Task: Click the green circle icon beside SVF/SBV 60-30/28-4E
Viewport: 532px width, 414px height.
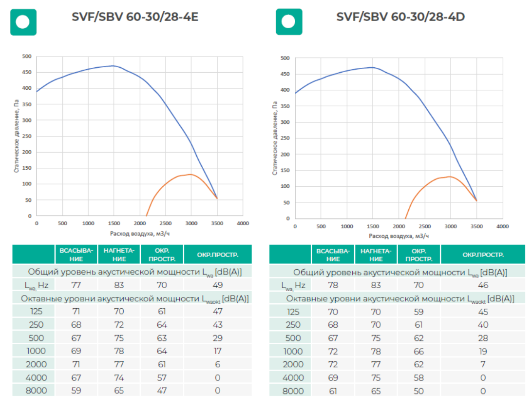Action: (x=23, y=22)
